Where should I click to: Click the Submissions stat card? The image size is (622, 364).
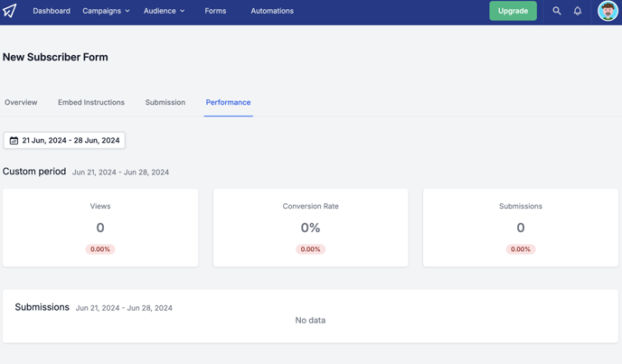(x=521, y=228)
